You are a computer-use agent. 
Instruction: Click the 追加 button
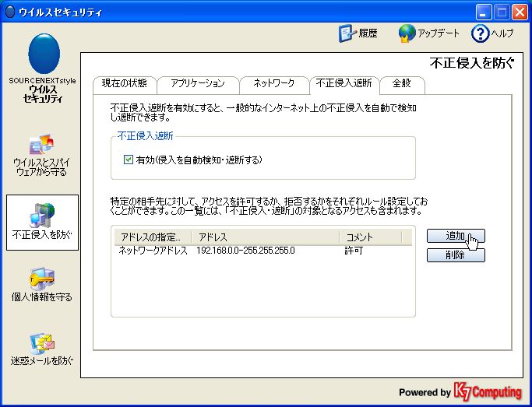[456, 236]
